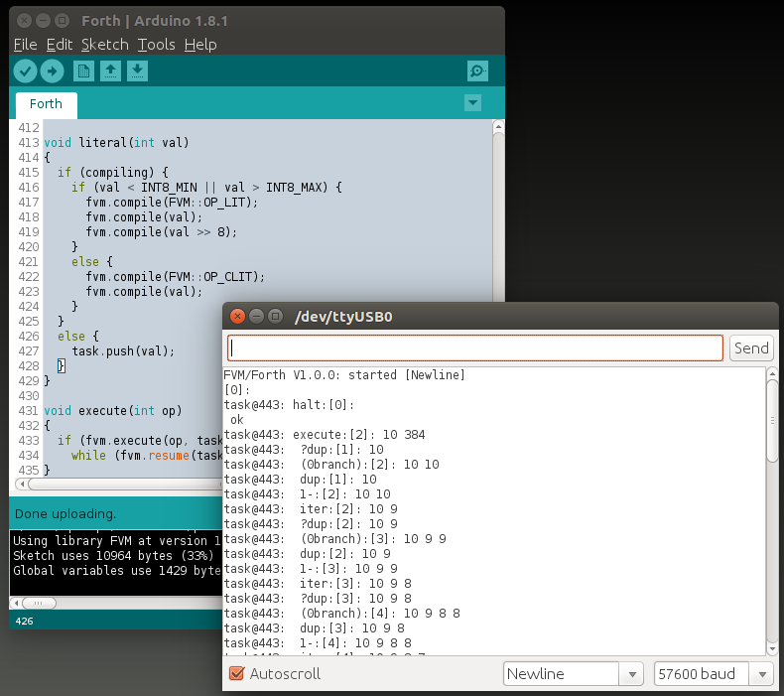The image size is (784, 696).
Task: Click the 'if (compiling) {' line
Action: coord(113,173)
